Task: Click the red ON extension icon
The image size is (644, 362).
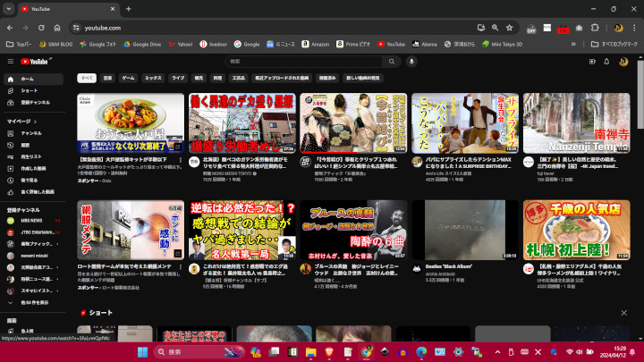Action: click(563, 29)
